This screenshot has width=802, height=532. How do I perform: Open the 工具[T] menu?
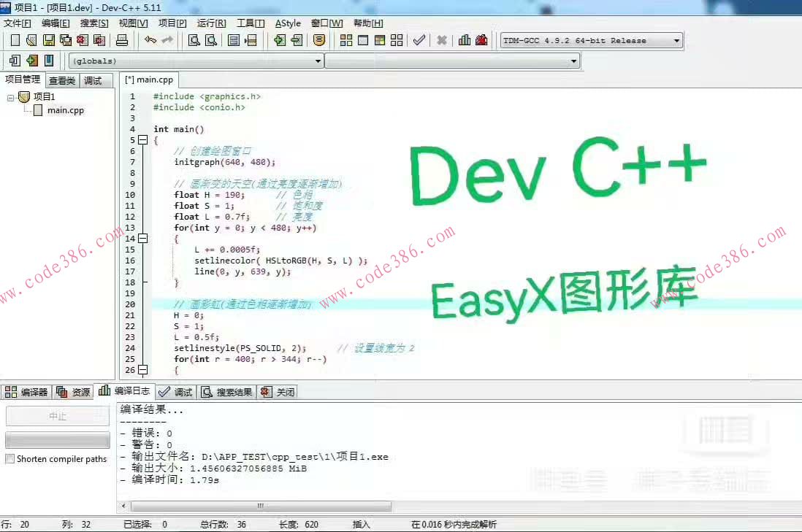coord(251,23)
